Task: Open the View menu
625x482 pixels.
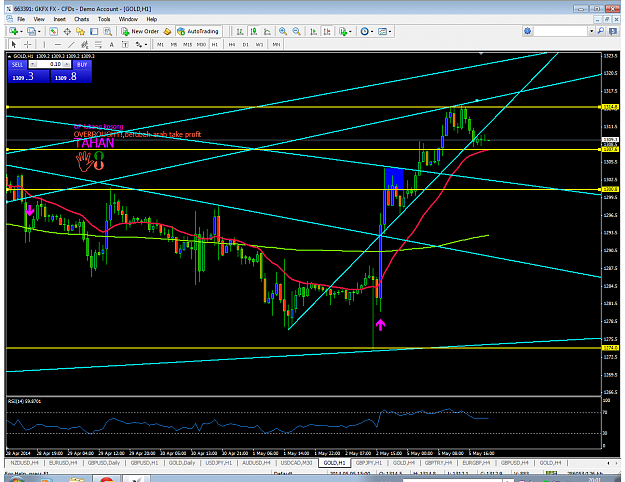Action: (x=39, y=19)
